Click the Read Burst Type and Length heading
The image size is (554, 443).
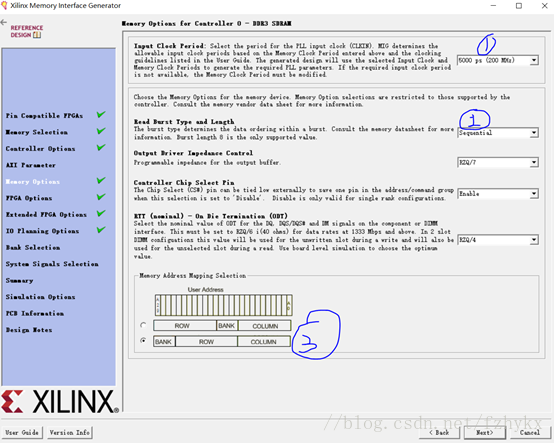[x=184, y=122]
